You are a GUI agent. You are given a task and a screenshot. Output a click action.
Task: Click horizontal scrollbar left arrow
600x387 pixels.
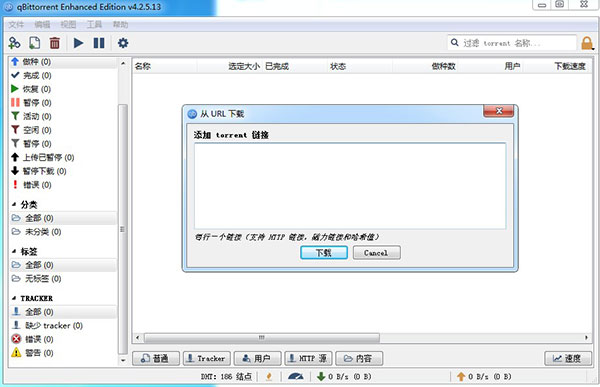(138, 338)
